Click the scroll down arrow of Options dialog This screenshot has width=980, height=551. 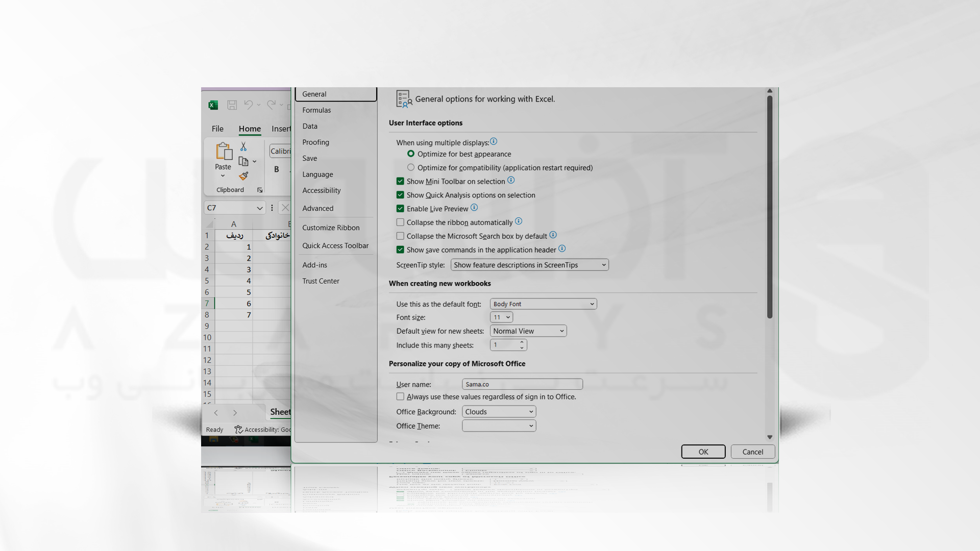point(770,437)
